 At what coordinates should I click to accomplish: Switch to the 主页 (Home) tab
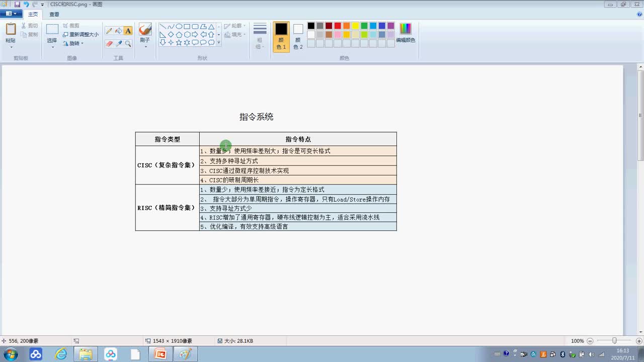[x=33, y=14]
